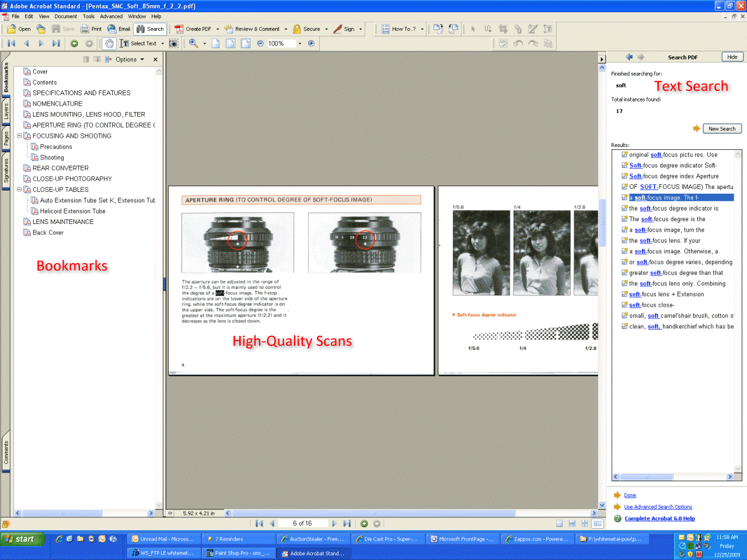Viewport: 747px width, 560px height.
Task: Open the Create PDF dropdown
Action: (218, 29)
